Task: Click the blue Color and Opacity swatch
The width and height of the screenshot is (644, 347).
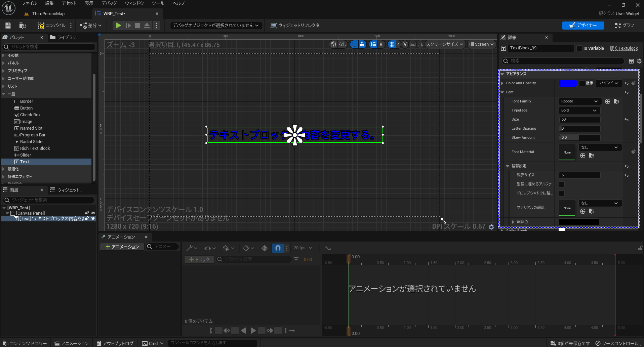Action: coord(568,83)
